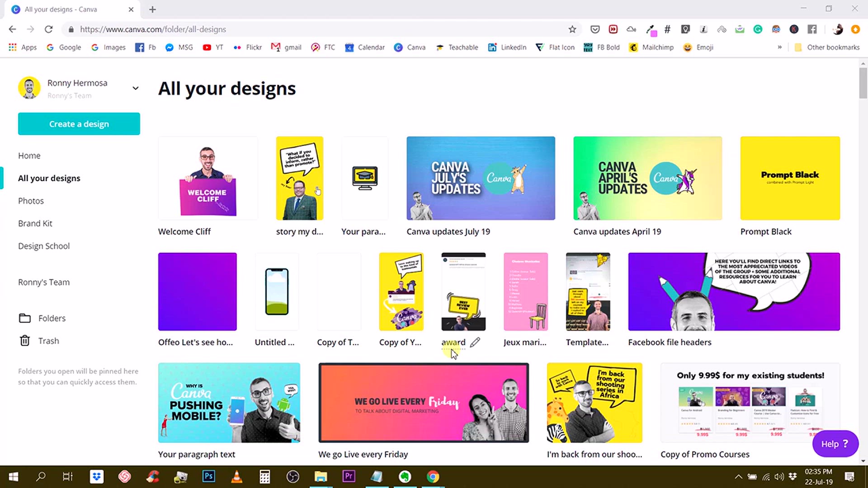Switch to the All your designs browser tab
The height and width of the screenshot is (488, 868).
click(72, 9)
